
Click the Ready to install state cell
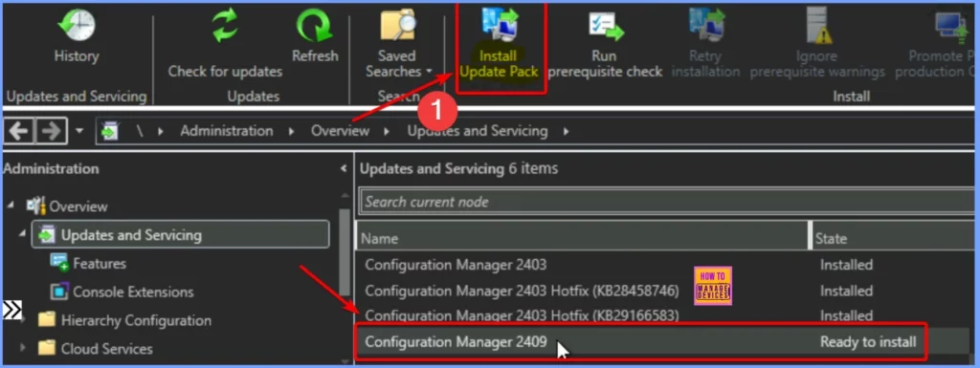point(868,342)
